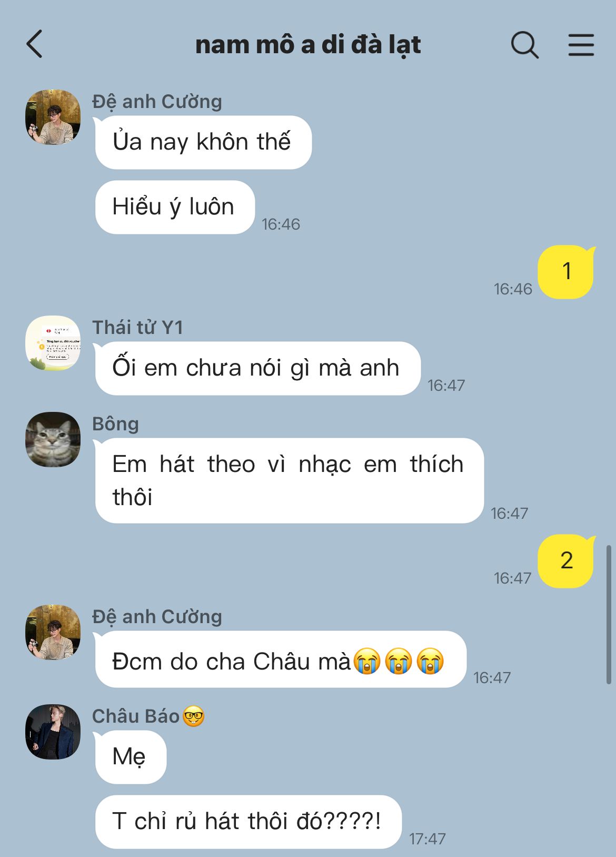Tap the chat title nam mô a di đà lạt
The image size is (616, 857).
(x=308, y=45)
